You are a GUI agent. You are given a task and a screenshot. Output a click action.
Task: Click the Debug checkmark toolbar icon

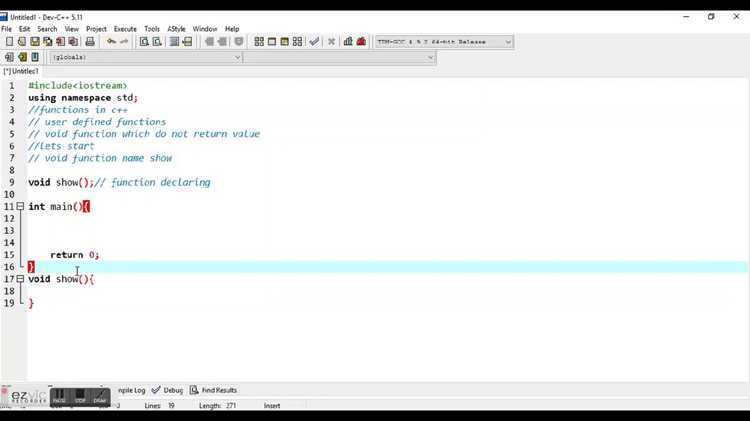pos(314,42)
